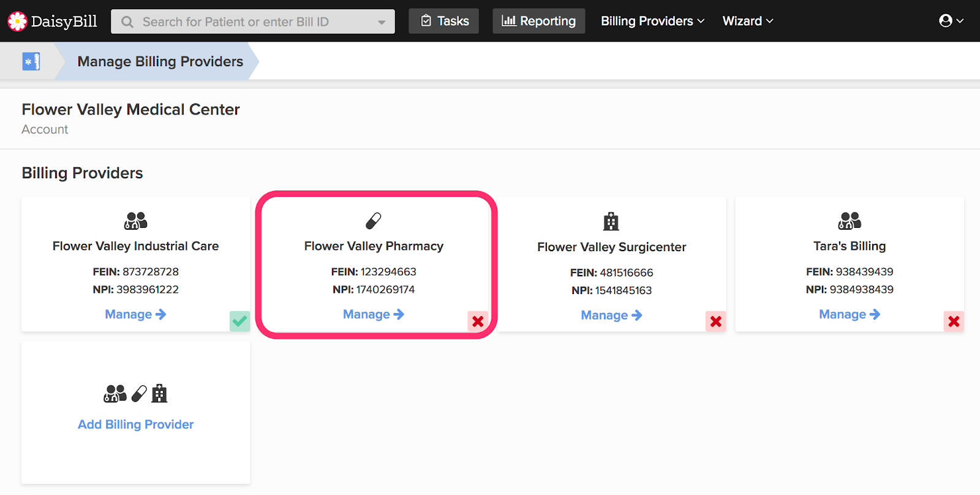Expand the Billing Providers menu
The image size is (980, 495).
click(652, 21)
